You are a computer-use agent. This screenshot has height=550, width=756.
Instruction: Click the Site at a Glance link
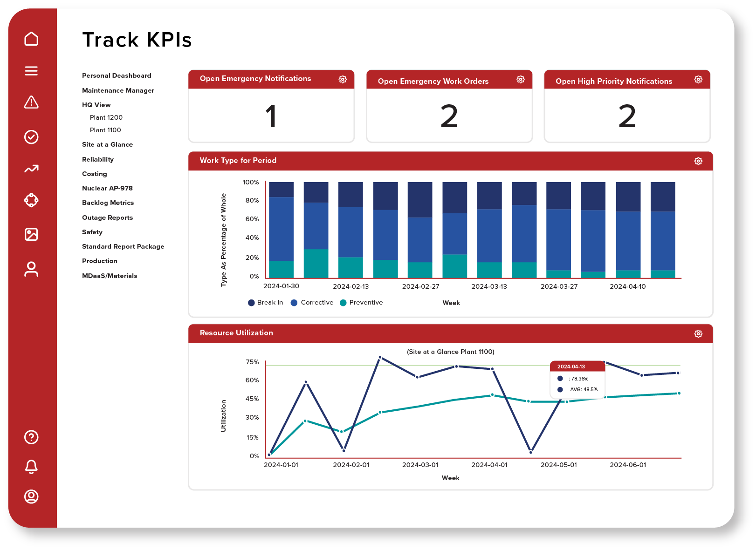(x=107, y=144)
